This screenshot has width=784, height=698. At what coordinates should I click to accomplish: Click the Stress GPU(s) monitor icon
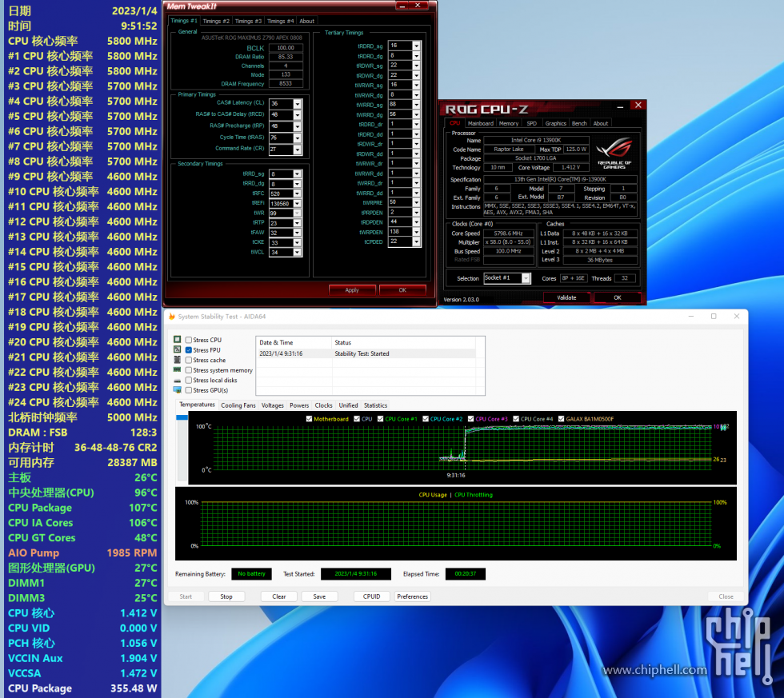(177, 389)
